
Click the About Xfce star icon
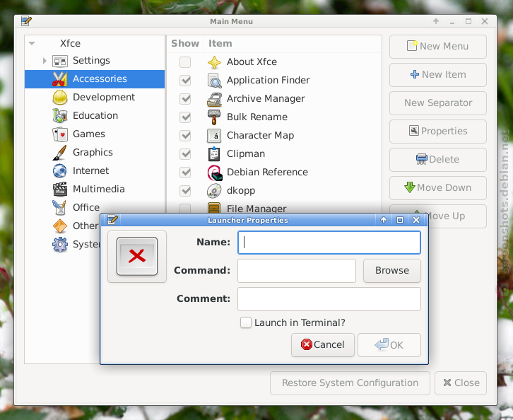[214, 62]
